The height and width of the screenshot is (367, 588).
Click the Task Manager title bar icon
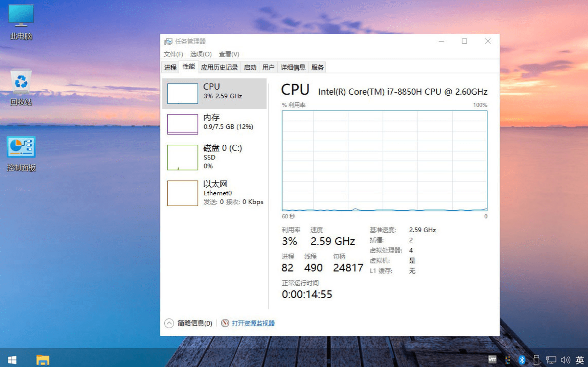tap(168, 42)
